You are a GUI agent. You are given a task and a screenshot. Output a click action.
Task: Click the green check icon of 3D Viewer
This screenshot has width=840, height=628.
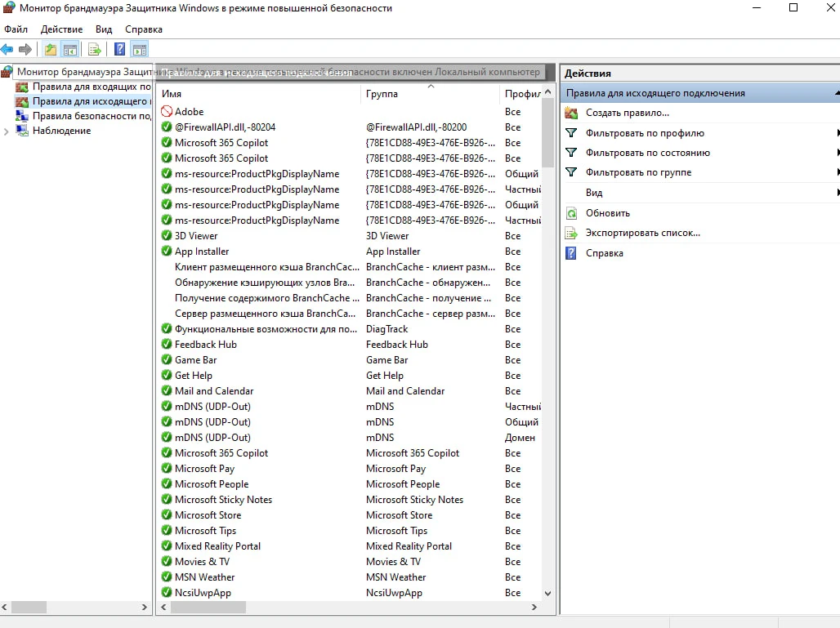(x=167, y=235)
